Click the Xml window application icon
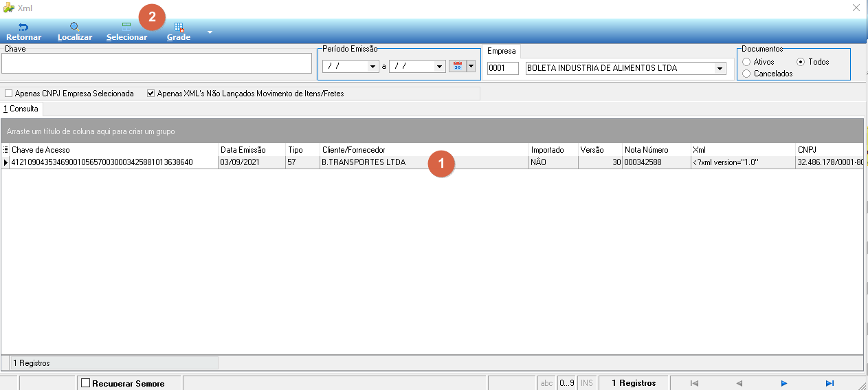Screen dimensions: 868x390 pyautogui.click(x=9, y=8)
